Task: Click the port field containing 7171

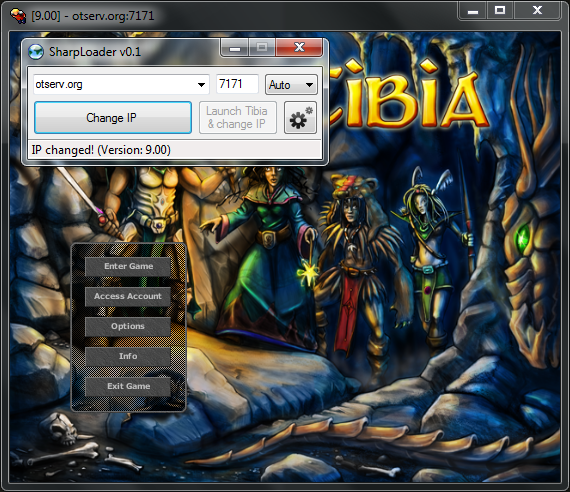Action: pos(237,84)
